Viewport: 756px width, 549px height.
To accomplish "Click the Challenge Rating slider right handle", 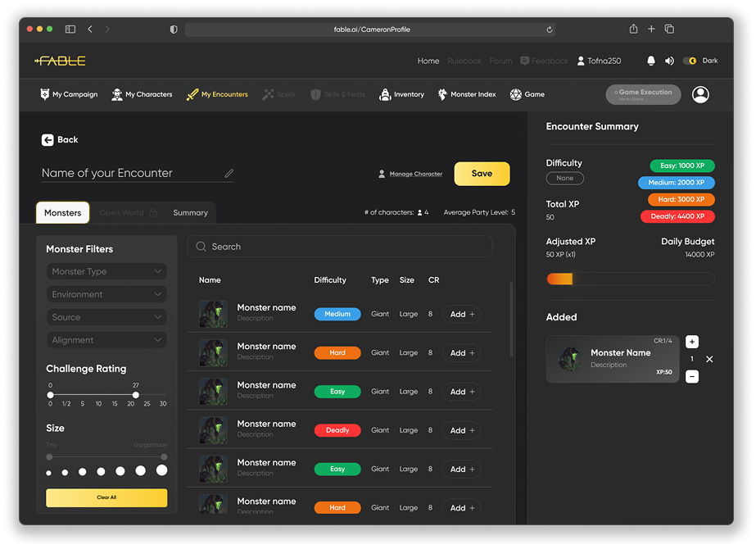I will pos(135,395).
